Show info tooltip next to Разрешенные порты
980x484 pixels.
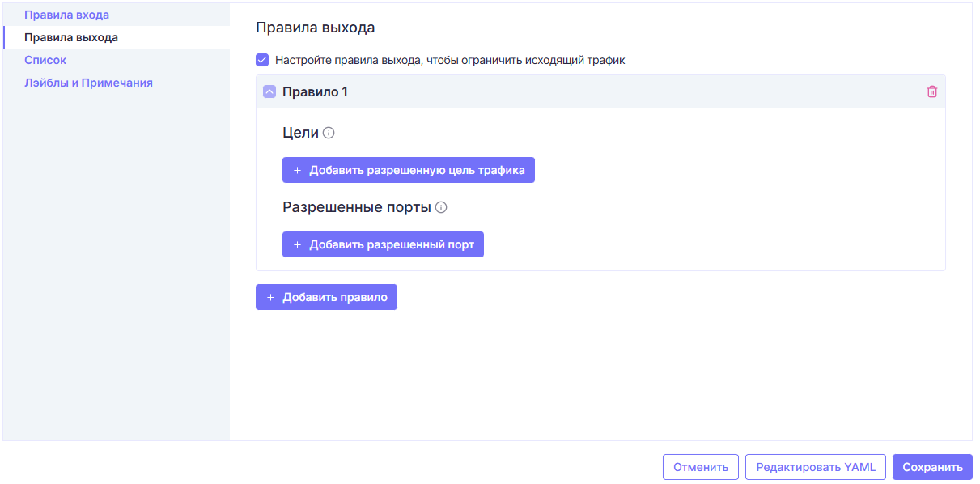(x=441, y=207)
